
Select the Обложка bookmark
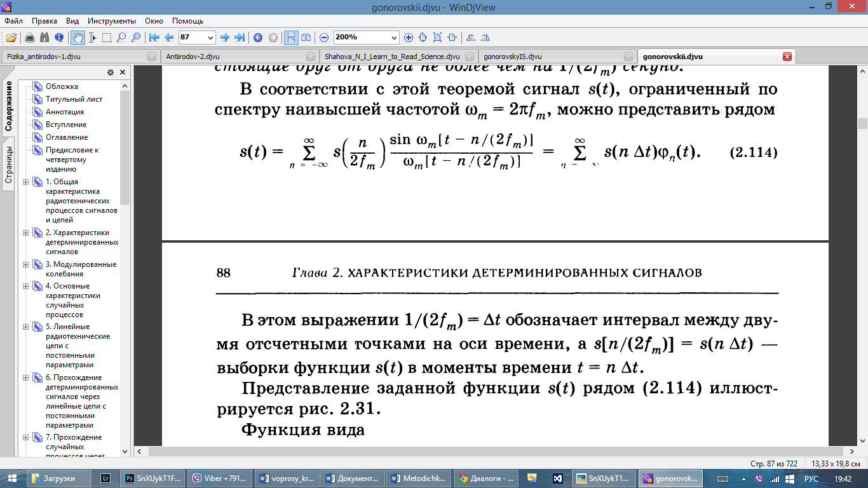click(62, 86)
